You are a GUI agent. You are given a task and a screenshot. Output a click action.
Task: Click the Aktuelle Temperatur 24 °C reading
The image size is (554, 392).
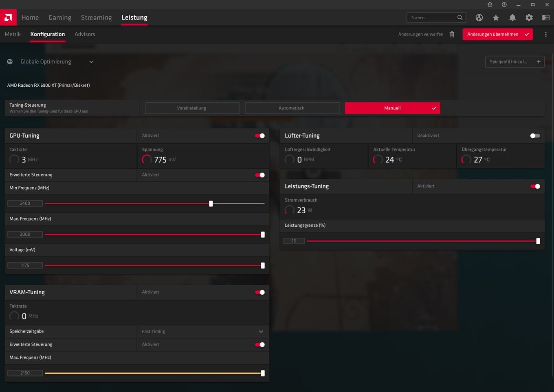[387, 160]
